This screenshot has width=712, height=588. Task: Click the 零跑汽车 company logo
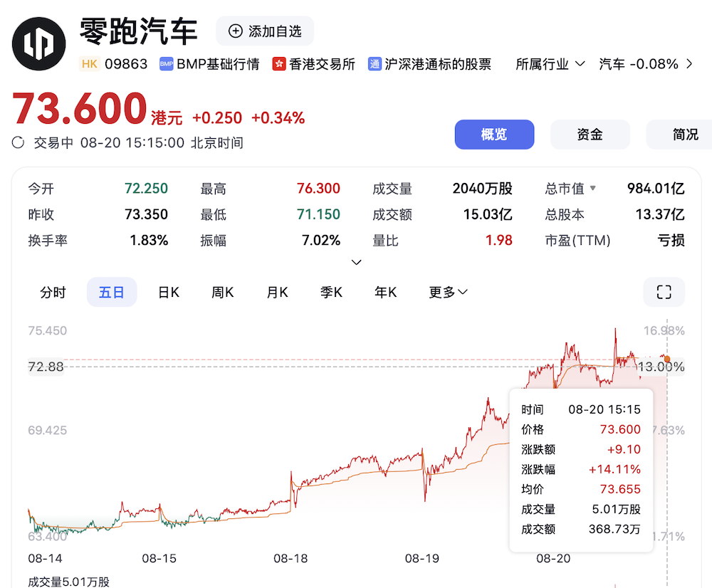tap(38, 43)
